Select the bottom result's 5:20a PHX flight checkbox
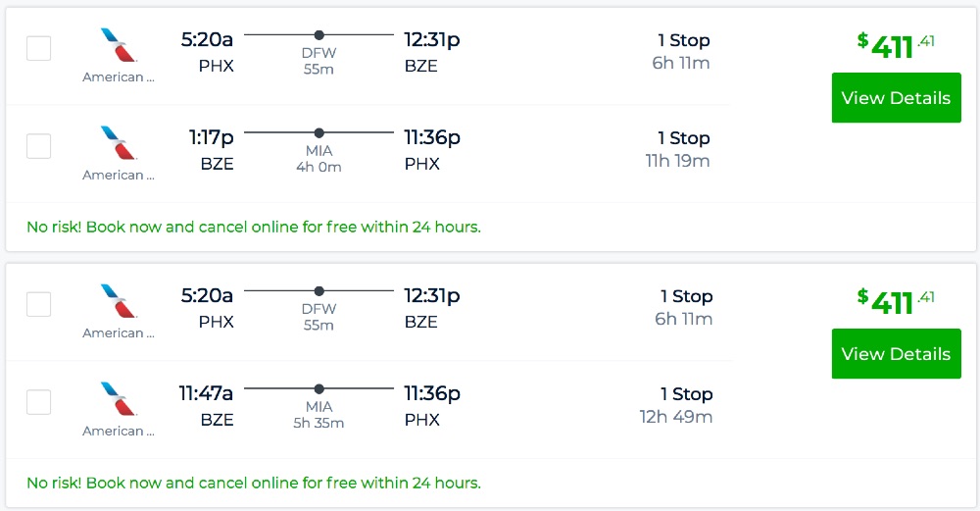 click(x=38, y=304)
